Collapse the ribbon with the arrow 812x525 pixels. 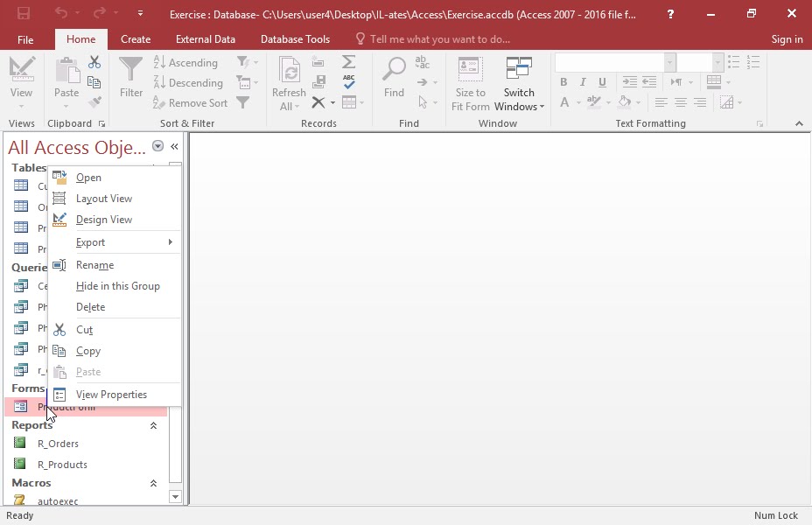[799, 123]
